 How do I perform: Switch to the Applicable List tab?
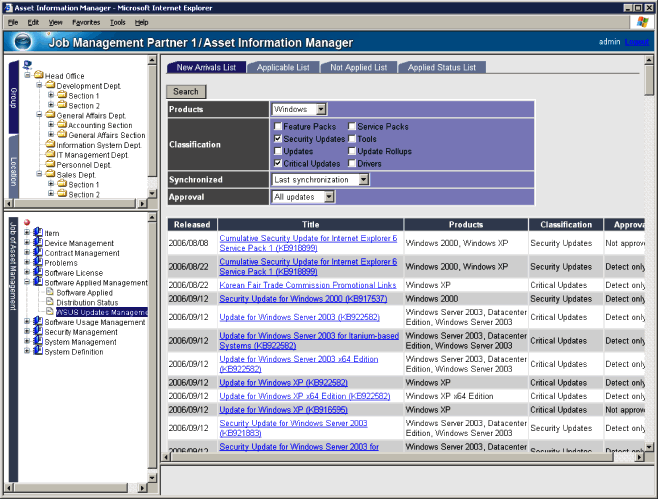282,68
